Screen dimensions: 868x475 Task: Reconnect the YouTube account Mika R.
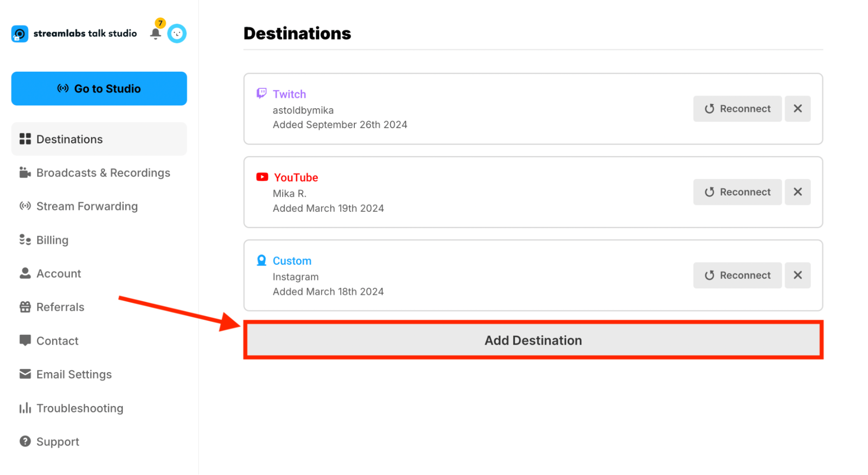click(x=737, y=192)
